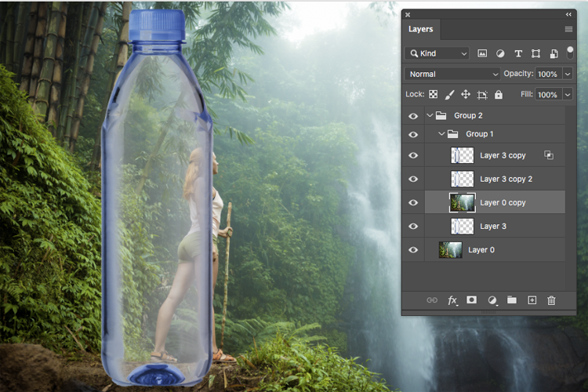Lock artboard nesting icon
Screen dimensions: 588x392
[482, 95]
